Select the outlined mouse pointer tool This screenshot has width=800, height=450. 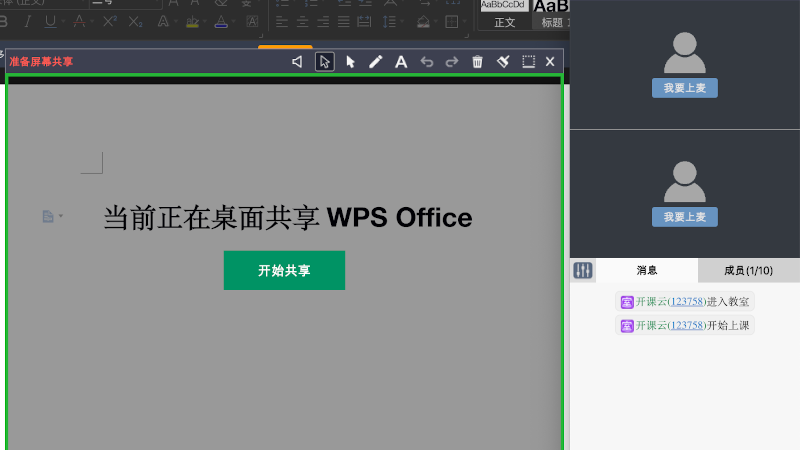[324, 62]
